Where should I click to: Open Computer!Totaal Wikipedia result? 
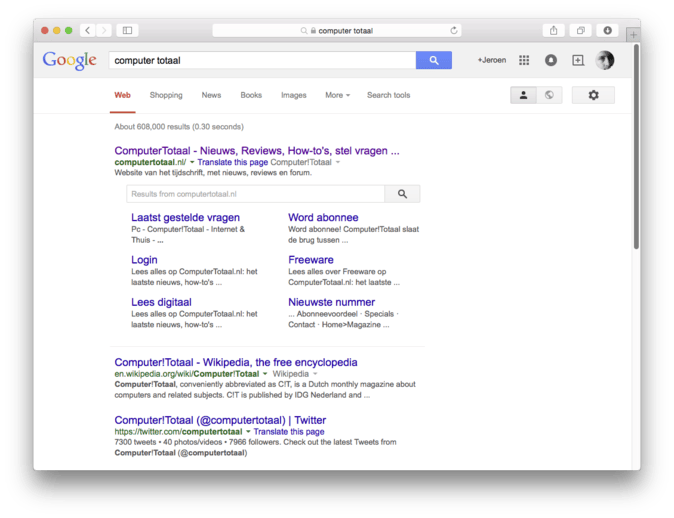coord(236,362)
